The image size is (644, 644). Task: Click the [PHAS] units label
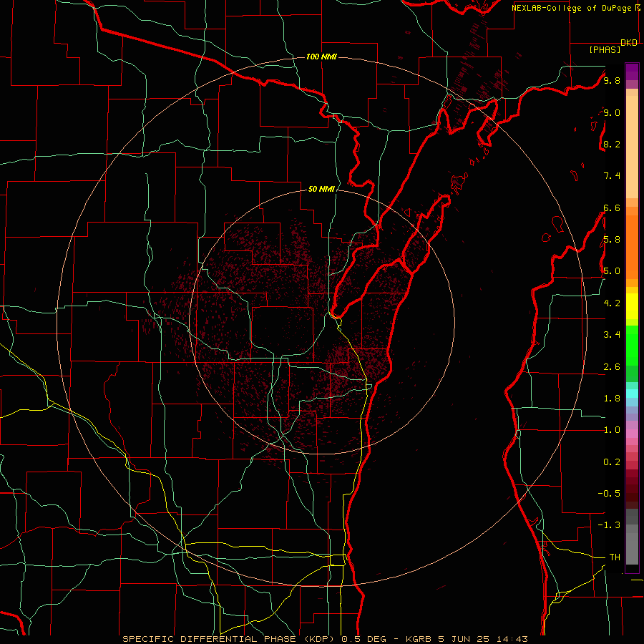point(605,49)
